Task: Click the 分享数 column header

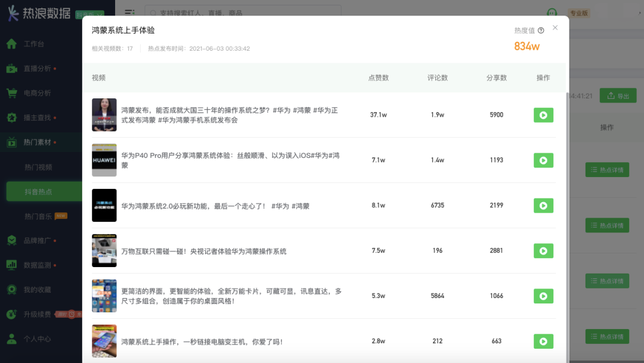Action: pos(497,77)
